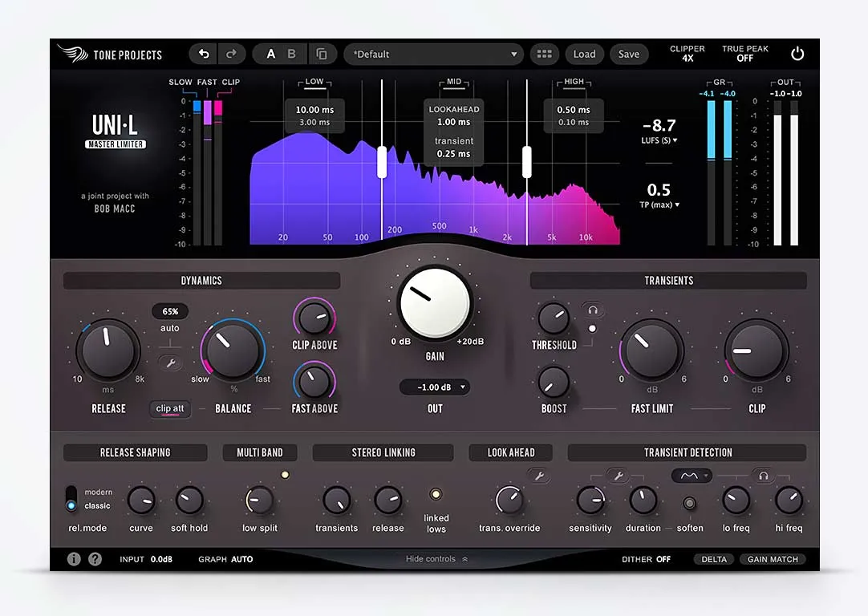Click the redo arrow icon
868x616 pixels.
(231, 54)
